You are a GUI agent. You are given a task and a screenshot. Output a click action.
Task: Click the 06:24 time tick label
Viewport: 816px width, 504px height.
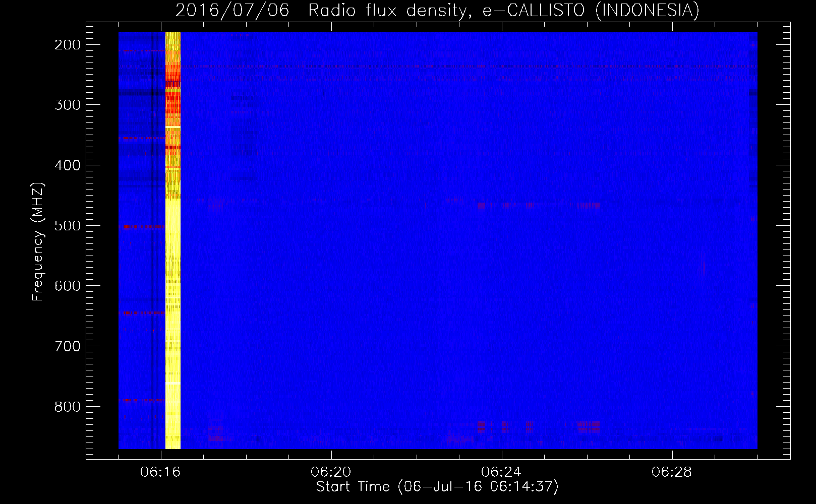(x=502, y=472)
